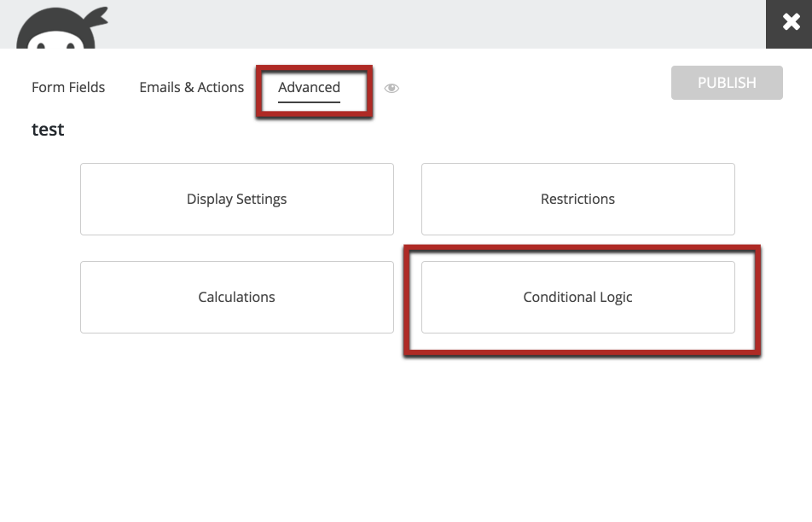Click the Conditional Logic tile
The width and height of the screenshot is (812, 522).
click(x=577, y=297)
